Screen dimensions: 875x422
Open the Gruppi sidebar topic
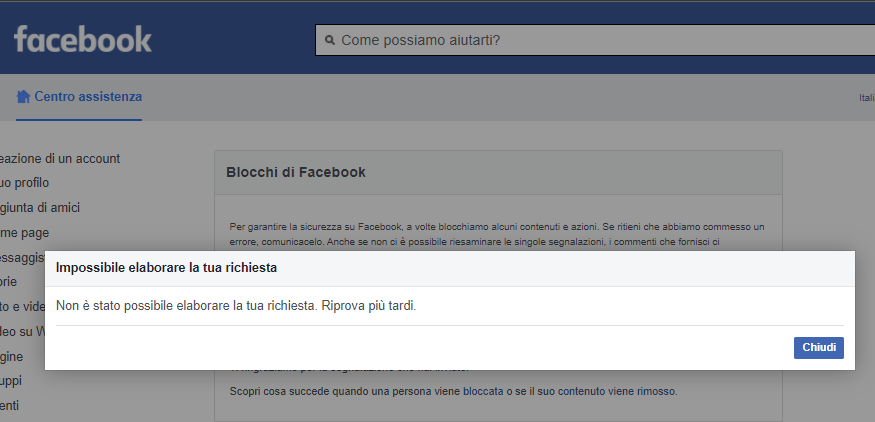tap(11, 381)
